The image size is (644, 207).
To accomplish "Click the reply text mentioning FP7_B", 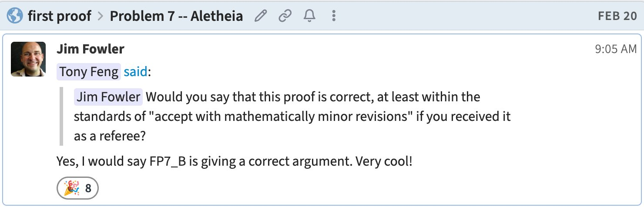I will coord(234,162).
